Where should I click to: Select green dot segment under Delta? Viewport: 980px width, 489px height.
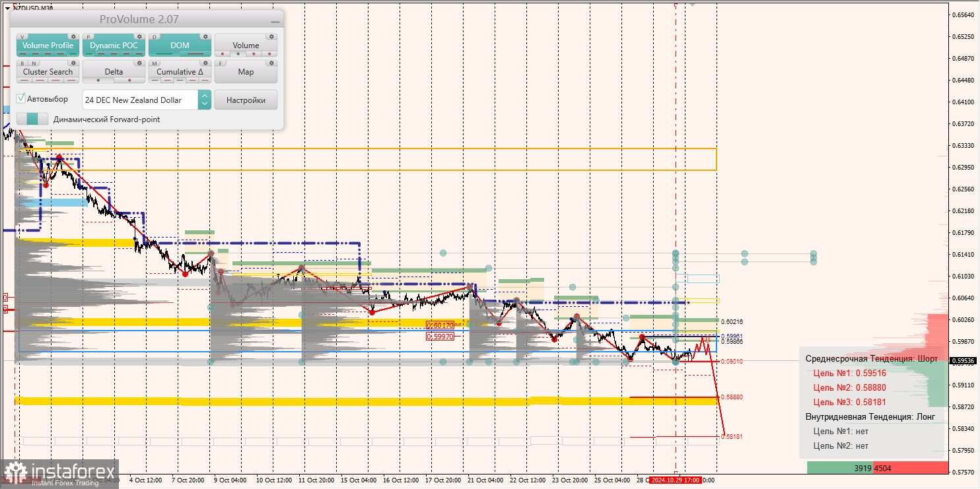98,81
